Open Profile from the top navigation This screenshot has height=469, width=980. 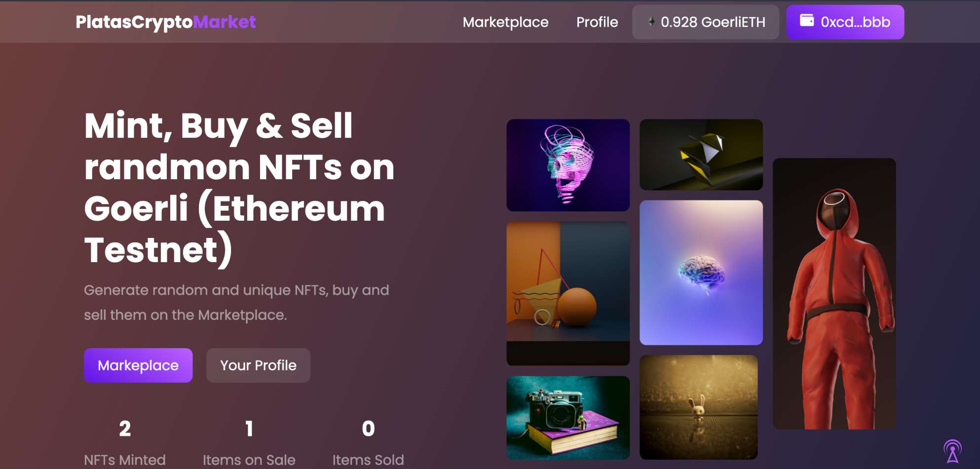coord(597,22)
